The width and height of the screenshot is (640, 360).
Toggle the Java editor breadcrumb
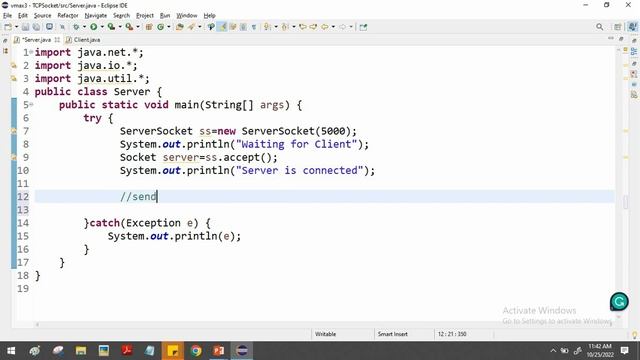pyautogui.click(x=211, y=27)
